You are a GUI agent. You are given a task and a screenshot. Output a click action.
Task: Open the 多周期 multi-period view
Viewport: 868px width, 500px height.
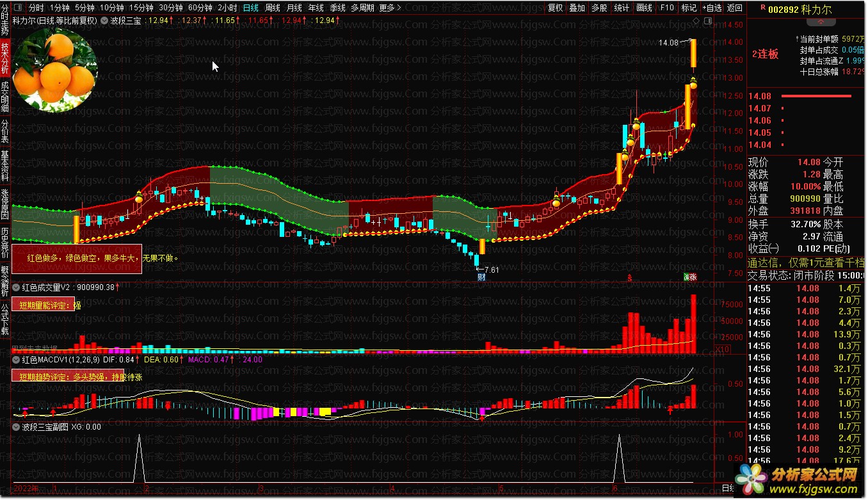point(362,8)
